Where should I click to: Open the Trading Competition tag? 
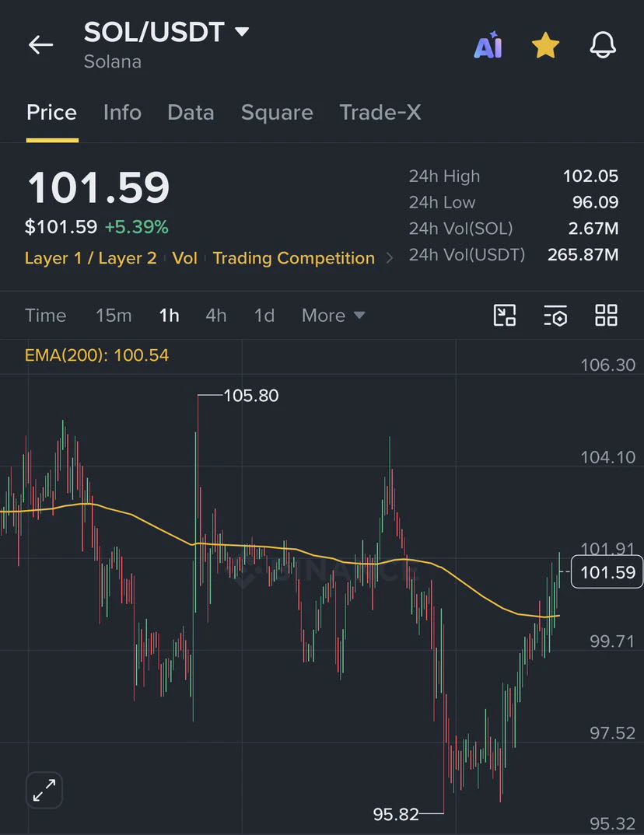coord(294,258)
